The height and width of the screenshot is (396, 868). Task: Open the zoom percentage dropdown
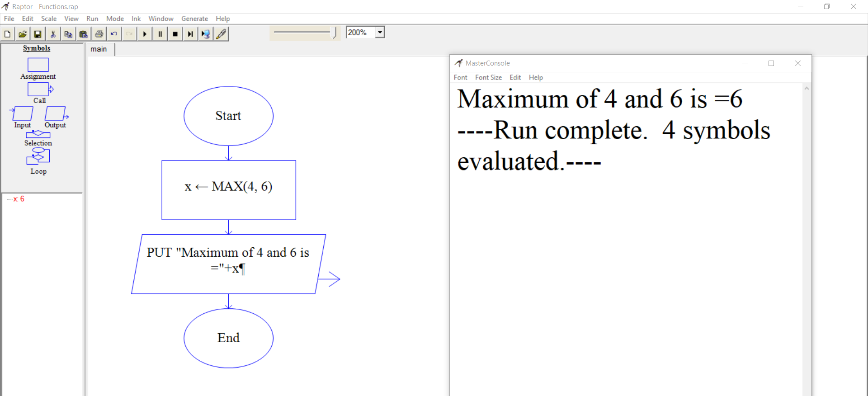coord(380,33)
